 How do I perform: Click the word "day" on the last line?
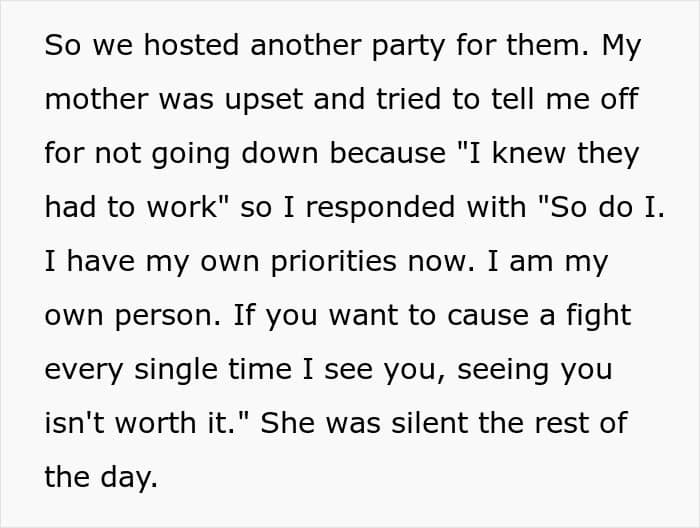(131, 478)
